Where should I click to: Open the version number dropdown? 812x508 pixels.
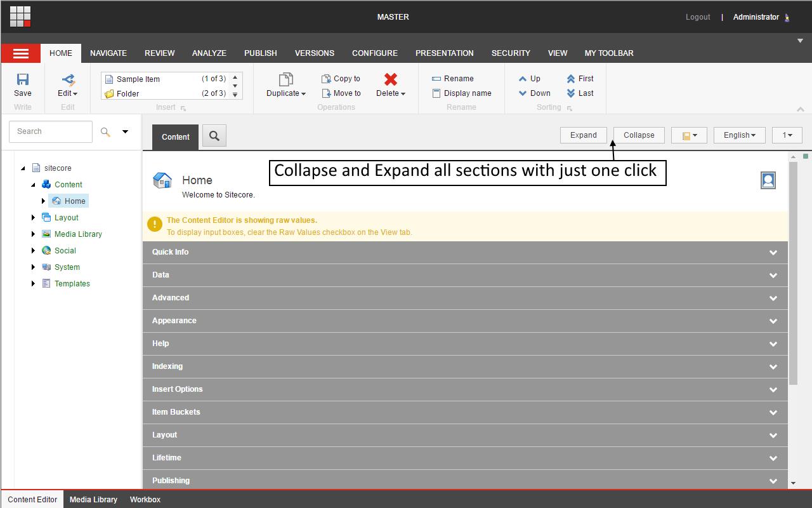[x=787, y=135]
